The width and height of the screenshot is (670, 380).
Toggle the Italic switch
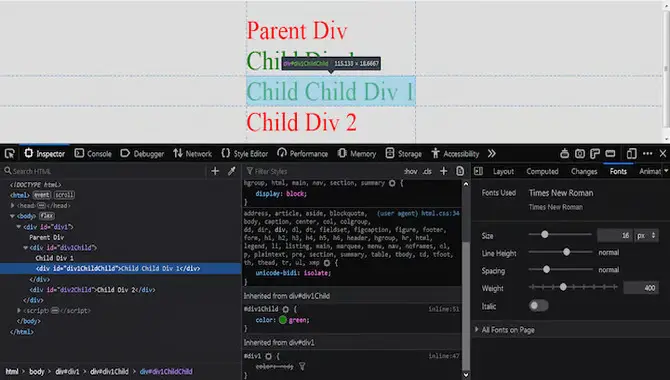tap(538, 306)
